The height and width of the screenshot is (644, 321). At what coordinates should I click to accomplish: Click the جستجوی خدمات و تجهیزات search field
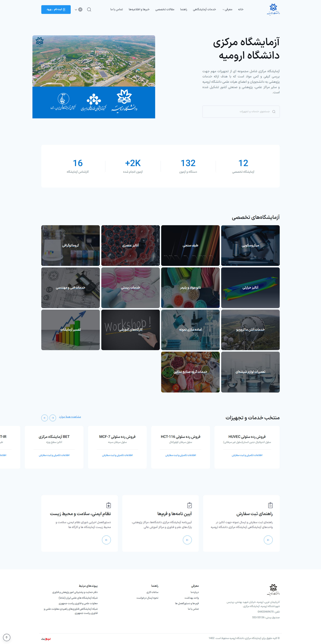pos(241,112)
